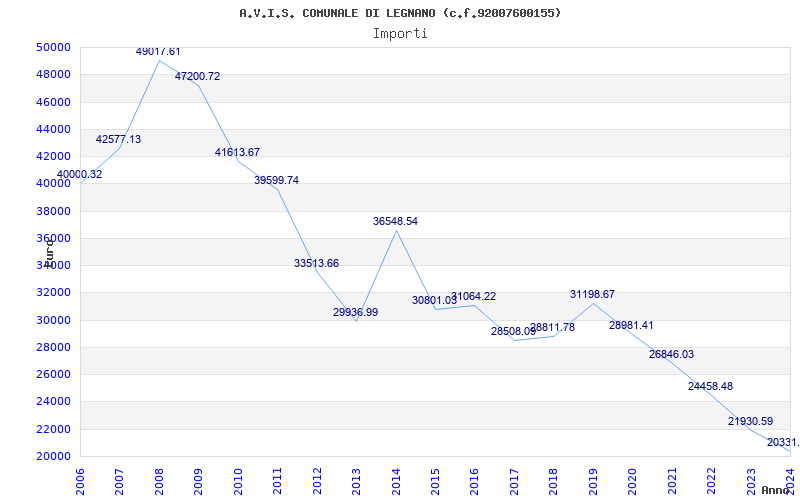Click y-axis tick 44000
Image resolution: width=800 pixels, height=500 pixels.
[x=53, y=129]
